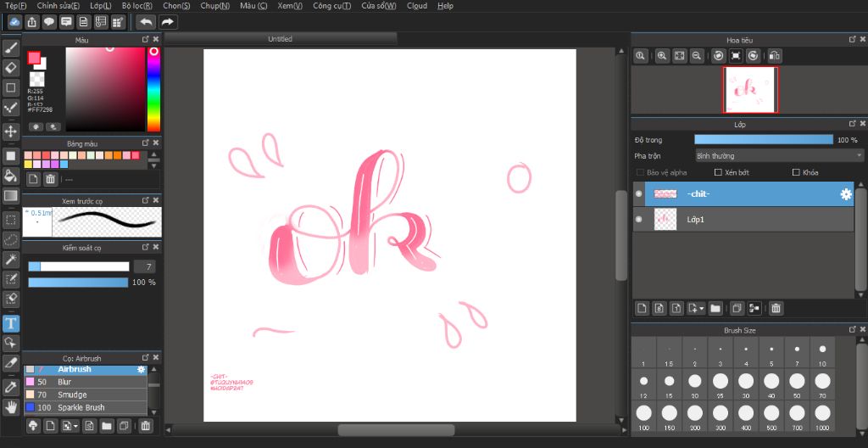Screen dimensions: 868x448
Task: Hide the -chit- layer visibility dot
Action: click(639, 193)
